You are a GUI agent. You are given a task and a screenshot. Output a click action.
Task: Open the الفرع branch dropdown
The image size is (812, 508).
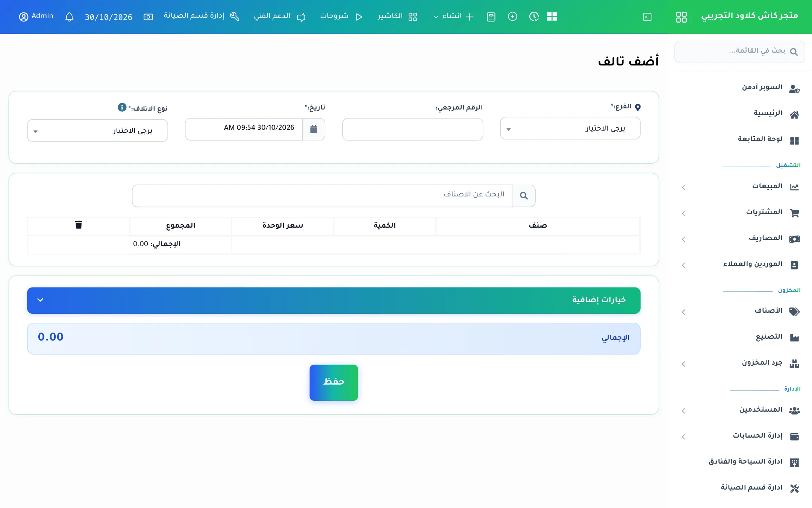pyautogui.click(x=570, y=128)
